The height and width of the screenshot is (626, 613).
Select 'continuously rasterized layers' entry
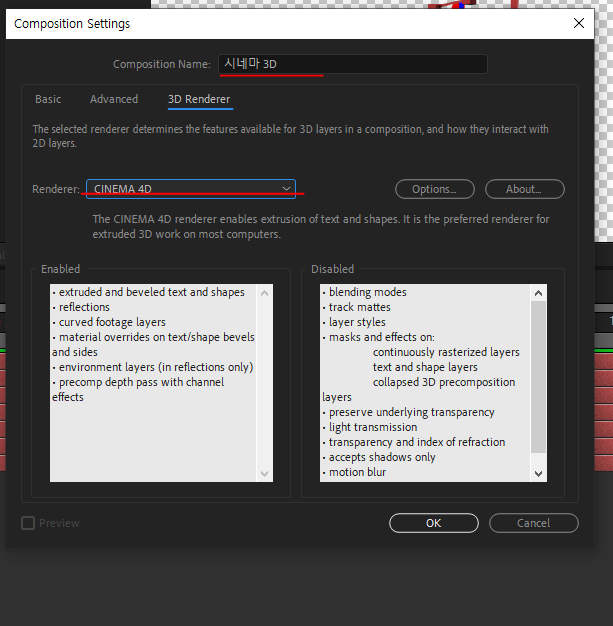446,352
